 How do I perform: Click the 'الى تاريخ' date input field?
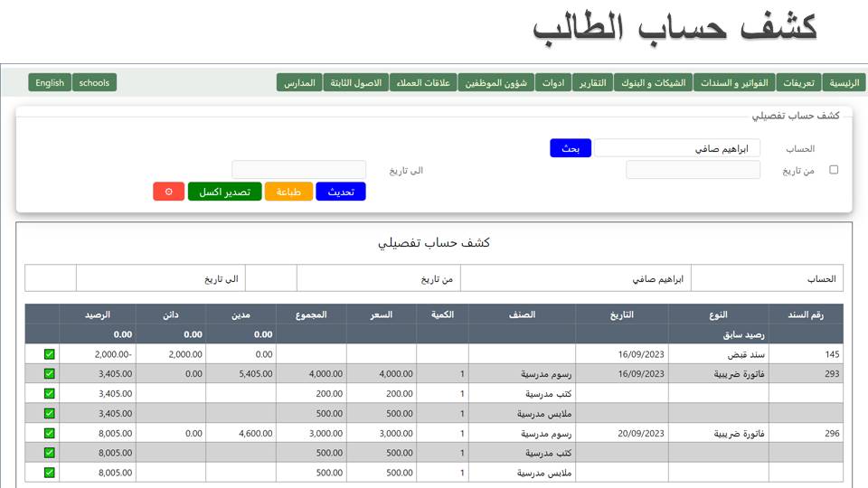[x=299, y=170]
